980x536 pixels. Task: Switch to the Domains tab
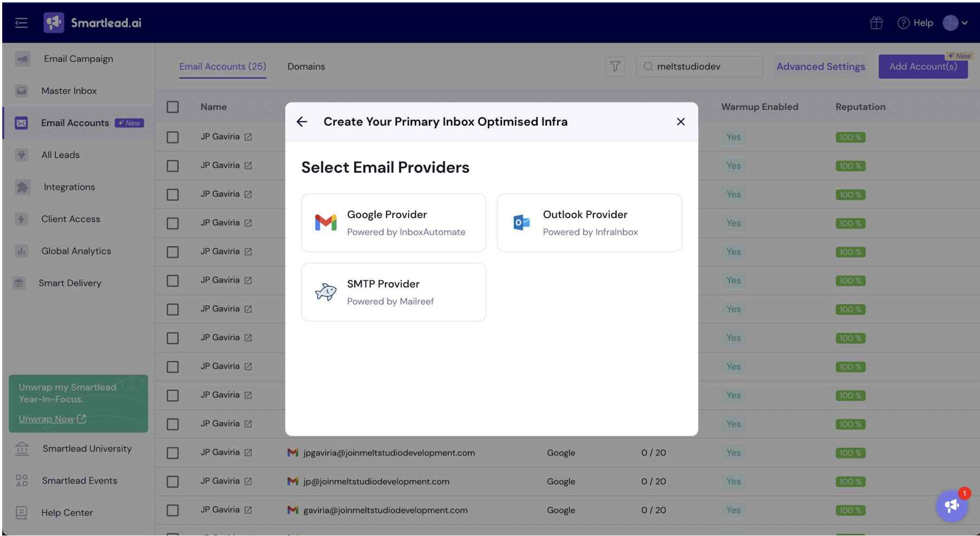point(306,67)
